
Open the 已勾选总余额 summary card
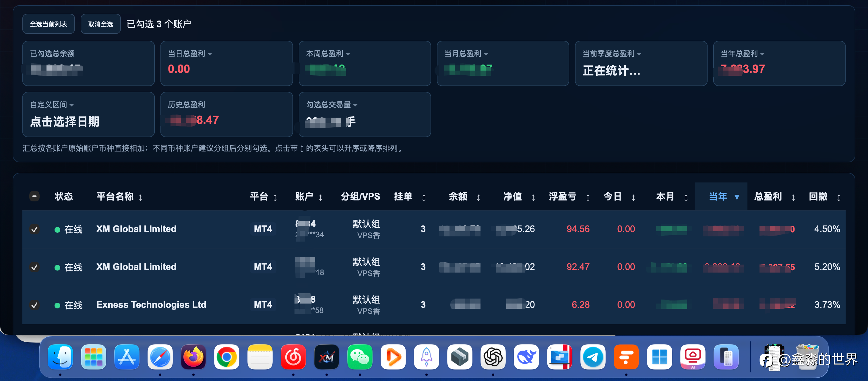coord(88,63)
